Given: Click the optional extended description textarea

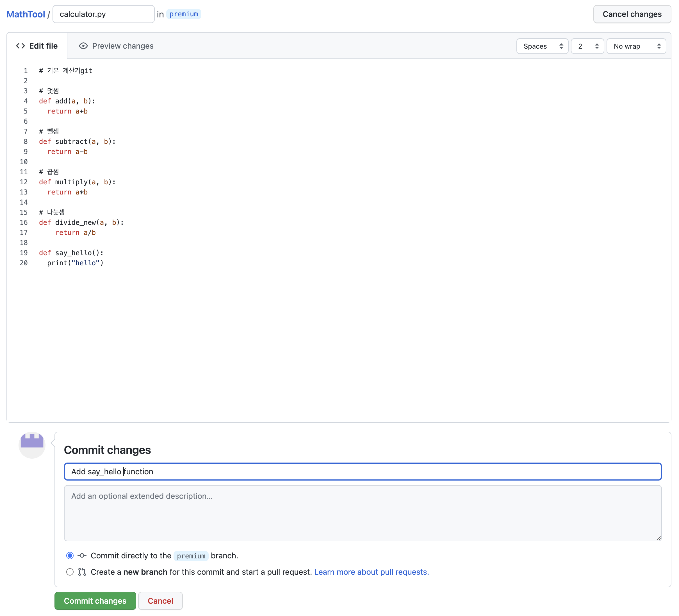Looking at the screenshot, I should 363,513.
